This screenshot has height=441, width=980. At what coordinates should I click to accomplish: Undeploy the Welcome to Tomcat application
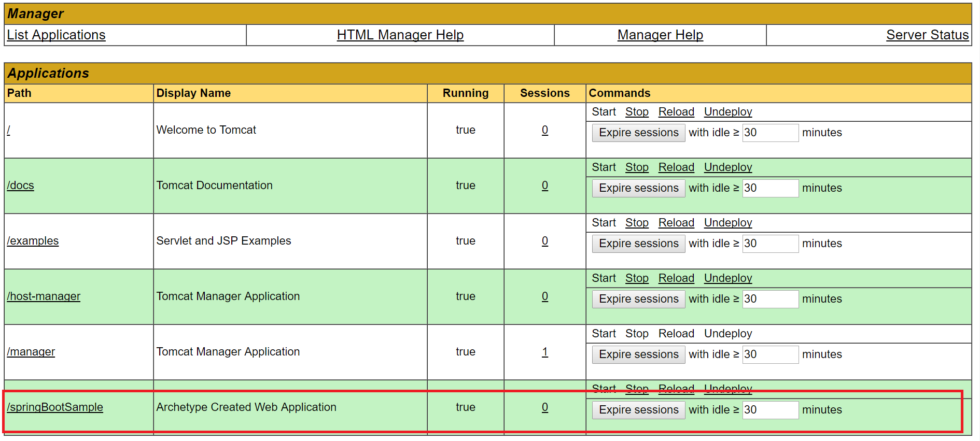pos(728,112)
